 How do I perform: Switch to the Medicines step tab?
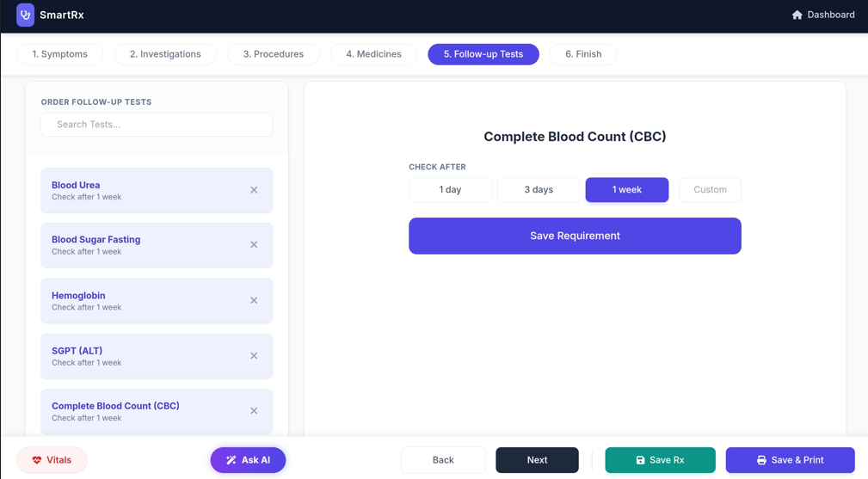point(373,54)
